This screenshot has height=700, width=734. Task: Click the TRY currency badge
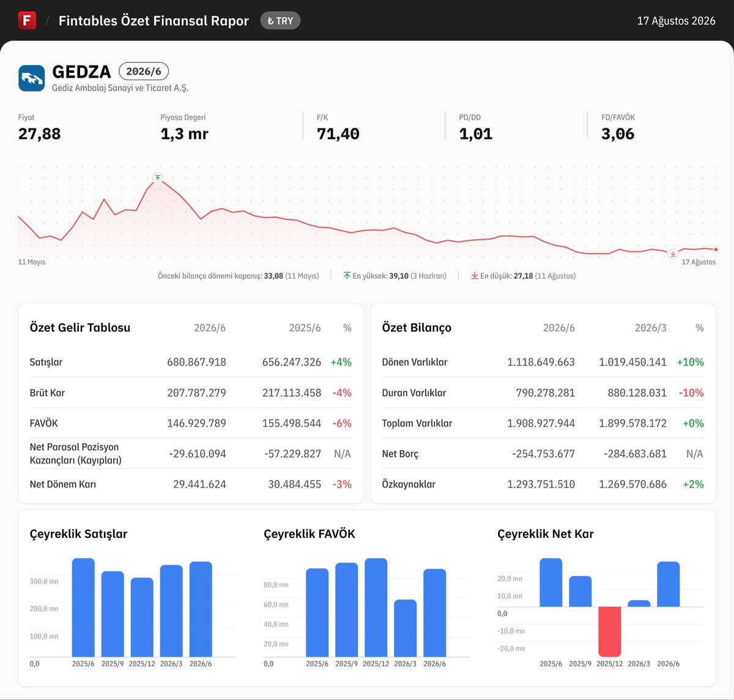click(280, 21)
